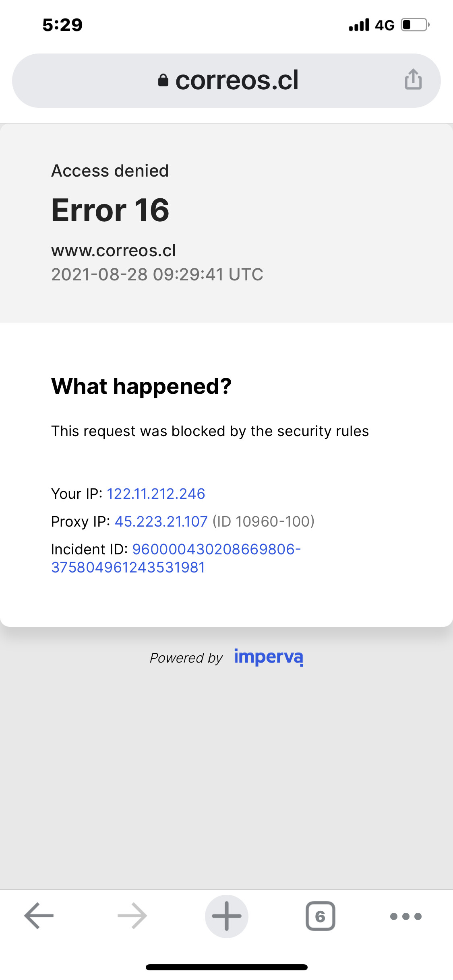Tap the What happened? heading
Screen dimensions: 453x980
coord(141,387)
